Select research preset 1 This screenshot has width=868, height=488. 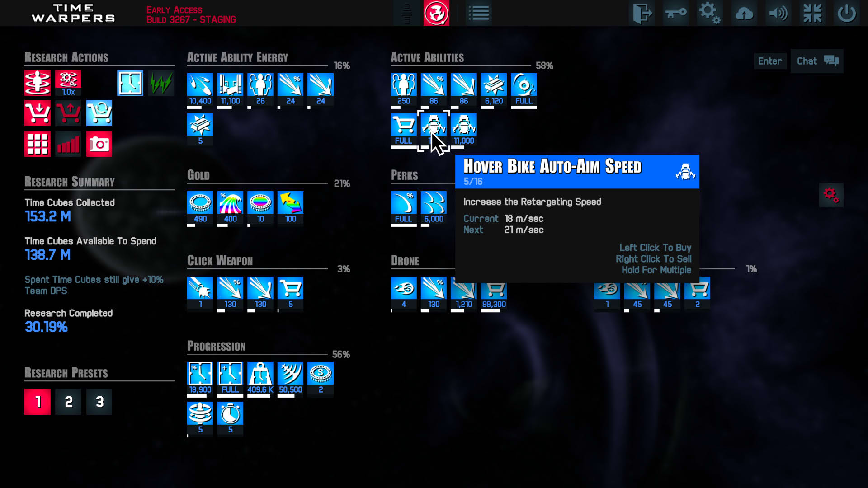pos(38,402)
